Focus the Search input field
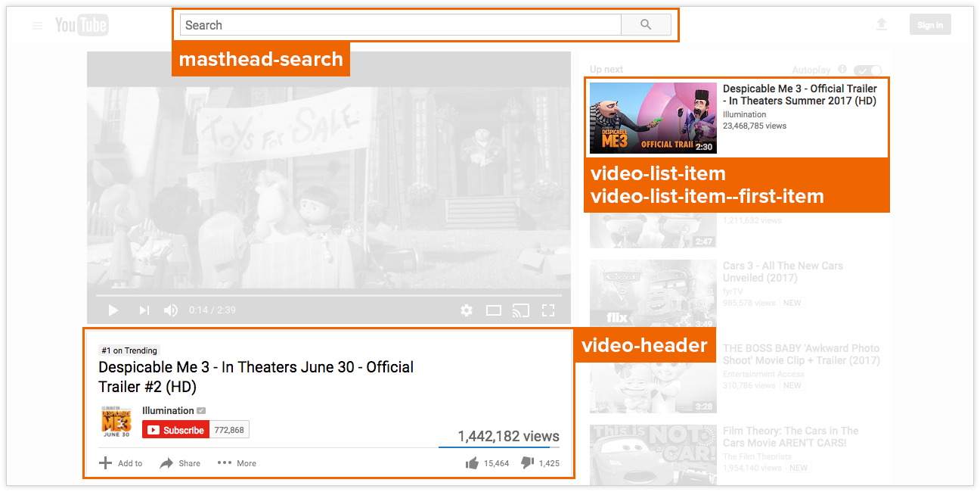The height and width of the screenshot is (492, 980). pos(400,25)
